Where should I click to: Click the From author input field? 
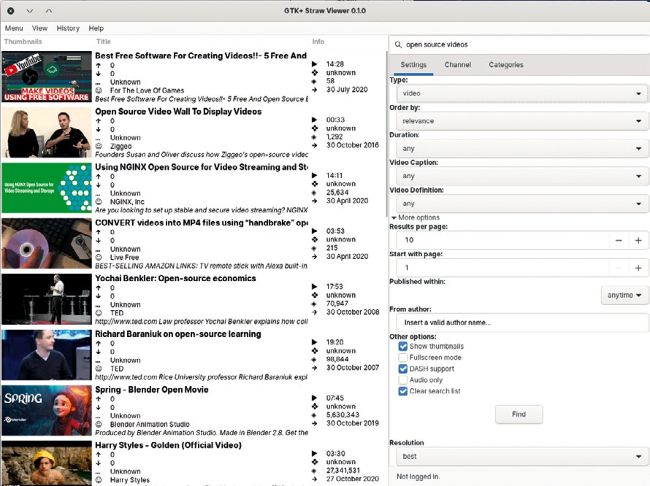pyautogui.click(x=518, y=323)
